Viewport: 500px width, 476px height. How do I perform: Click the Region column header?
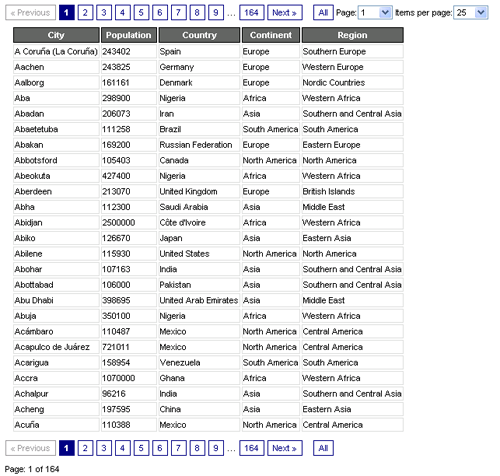point(352,35)
